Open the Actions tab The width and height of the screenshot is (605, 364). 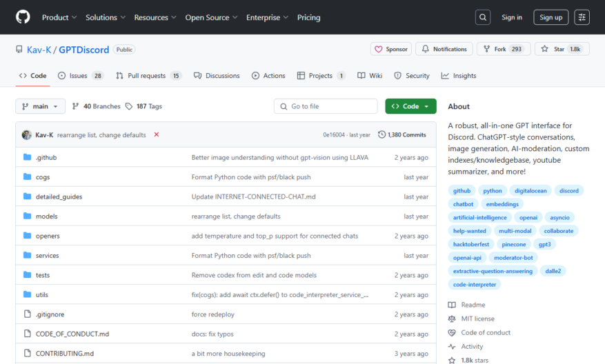pyautogui.click(x=268, y=76)
